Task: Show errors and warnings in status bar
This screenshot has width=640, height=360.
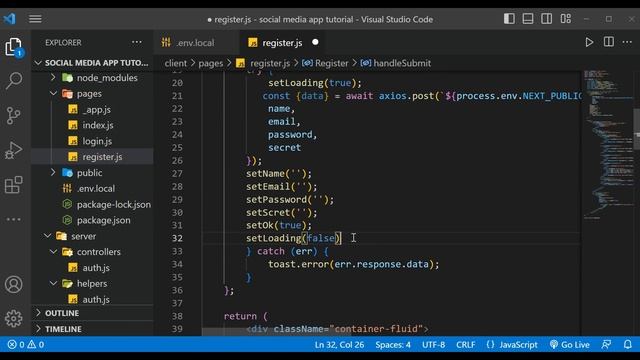Action: pos(26,344)
